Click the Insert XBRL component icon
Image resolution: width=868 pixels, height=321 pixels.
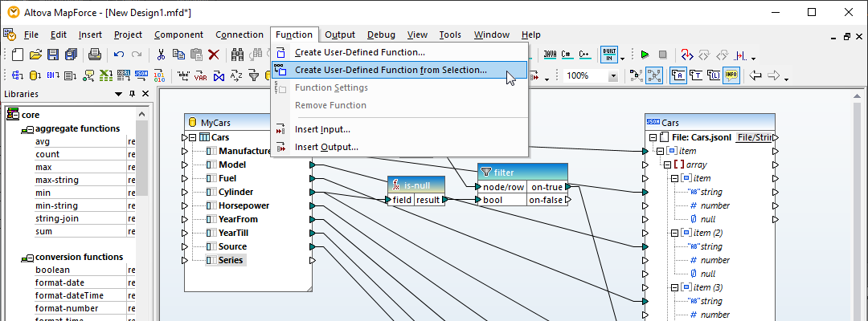[124, 76]
